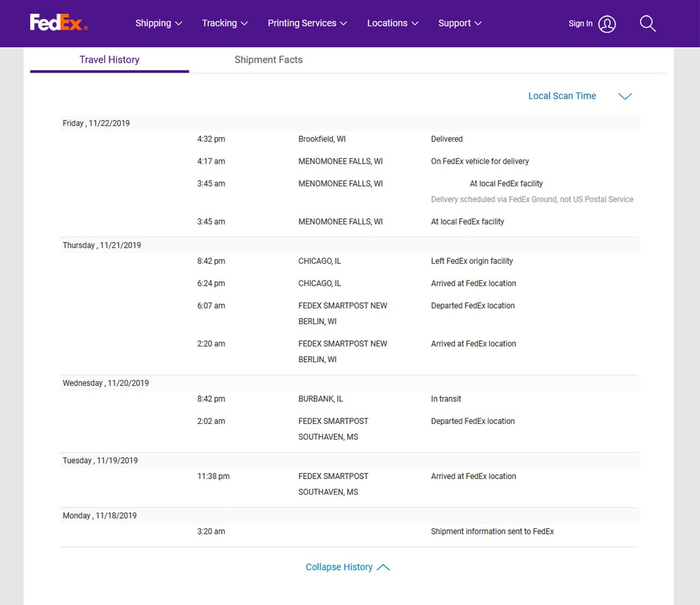Expand the Locations menu
700x605 pixels.
393,23
